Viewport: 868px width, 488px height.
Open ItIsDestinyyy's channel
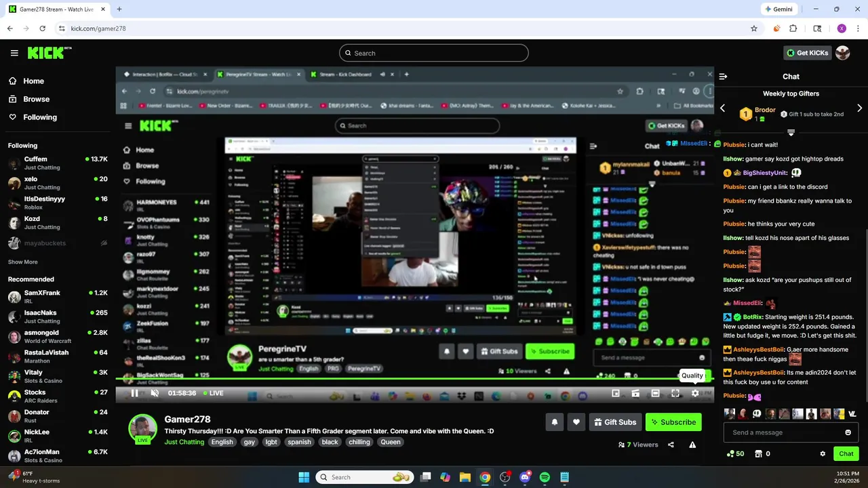click(x=58, y=203)
